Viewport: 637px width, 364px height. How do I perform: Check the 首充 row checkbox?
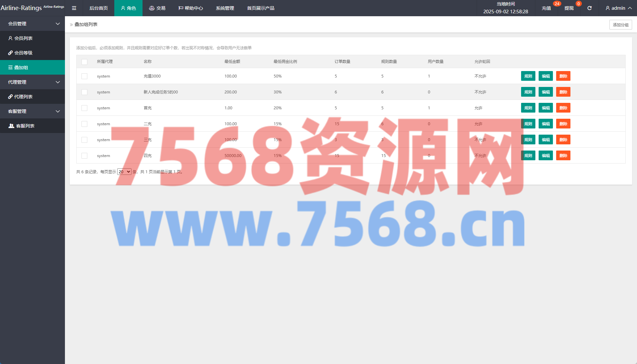coord(84,108)
